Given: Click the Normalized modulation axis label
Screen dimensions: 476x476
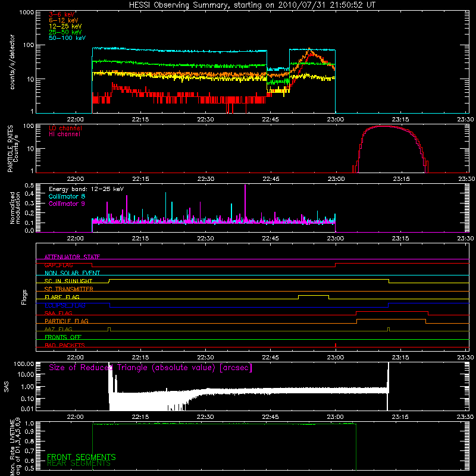Looking at the screenshot, I should coord(14,208).
